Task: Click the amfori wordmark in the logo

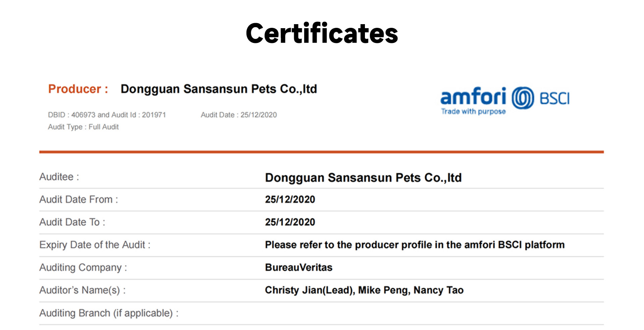Action: 473,97
